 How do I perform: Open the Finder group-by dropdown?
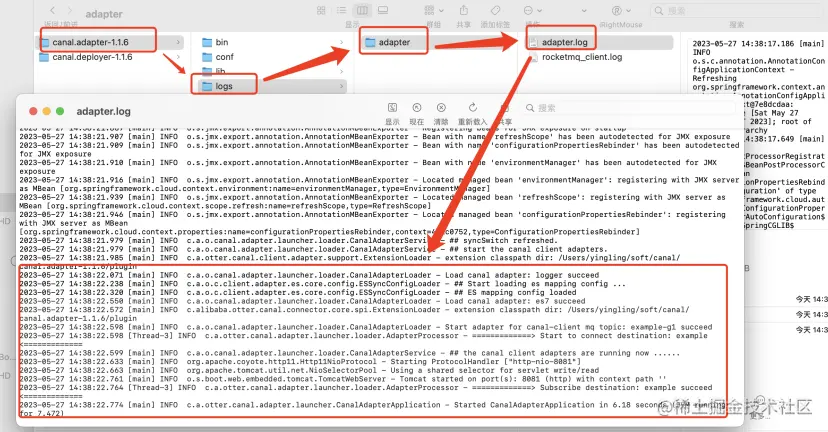(434, 11)
